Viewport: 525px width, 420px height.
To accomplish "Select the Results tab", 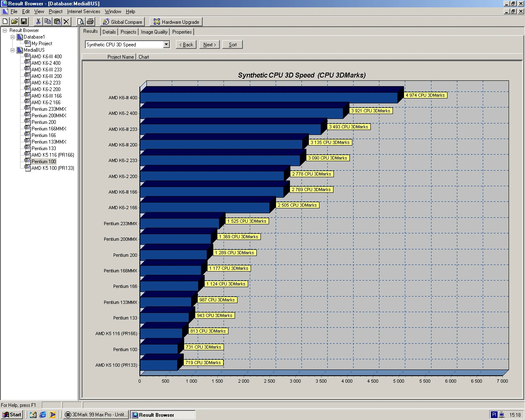I will pos(91,31).
